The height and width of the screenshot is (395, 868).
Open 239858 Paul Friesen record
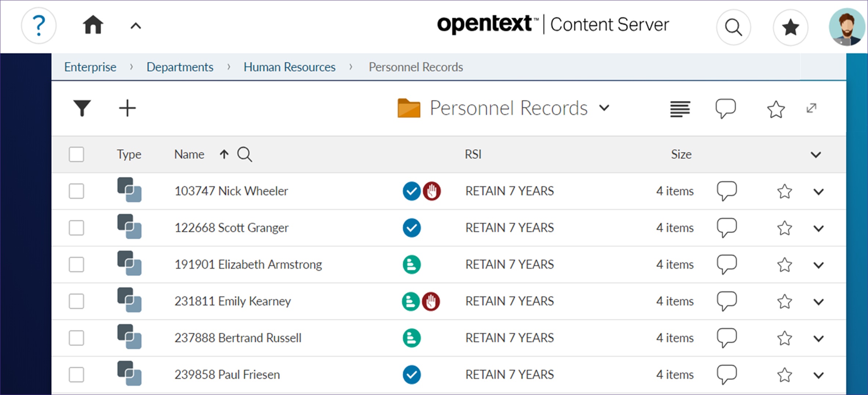(227, 374)
